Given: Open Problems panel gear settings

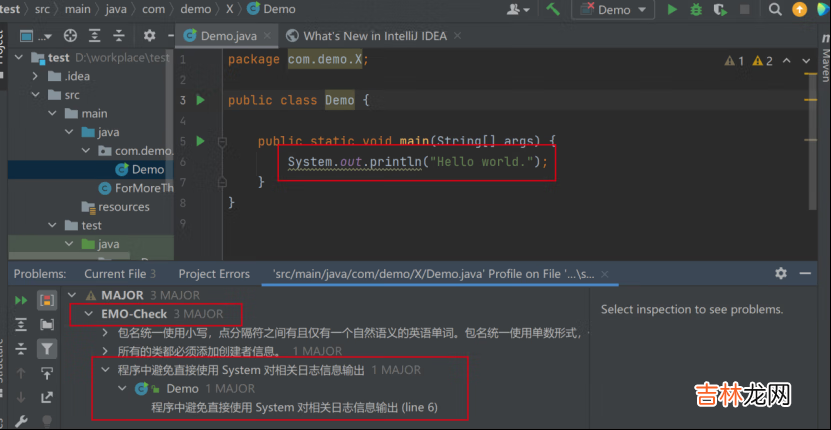Looking at the screenshot, I should pyautogui.click(x=781, y=273).
